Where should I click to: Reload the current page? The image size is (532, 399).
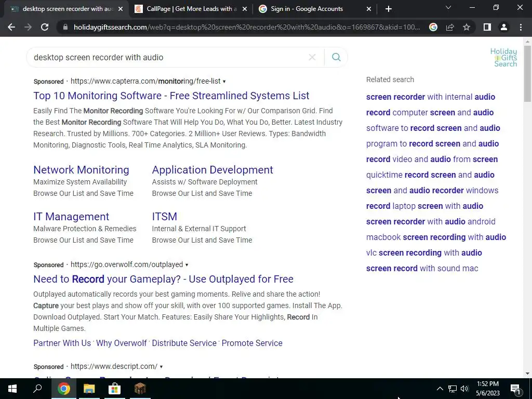coord(45,27)
